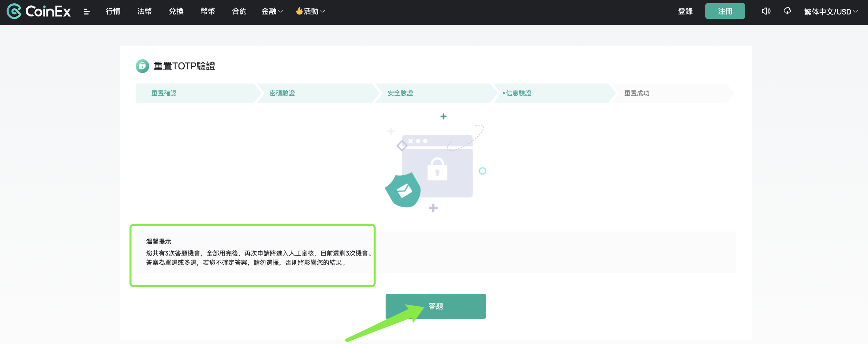Click the green lock icon beside title
Viewport: 868px width, 344px height.
(142, 66)
